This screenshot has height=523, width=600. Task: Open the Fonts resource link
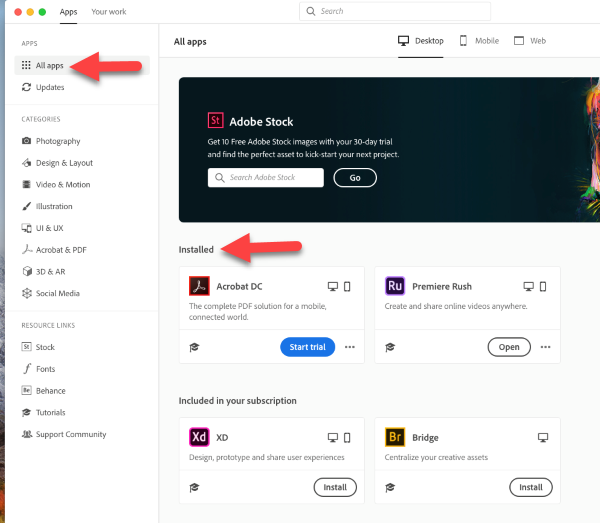click(x=46, y=369)
